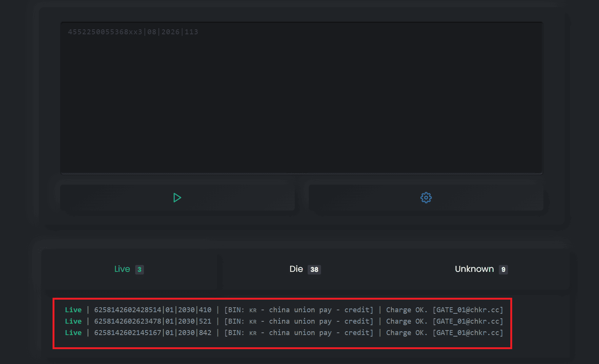The image size is (599, 364).
Task: Click the GATE_01@chkr.cc tag in first row
Action: click(x=468, y=310)
